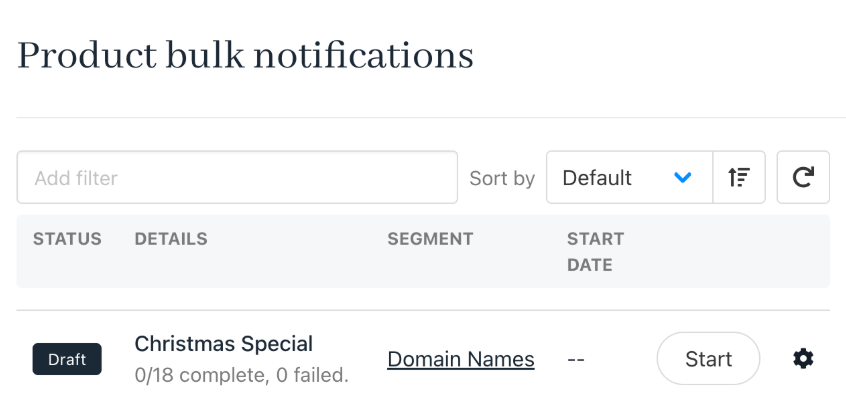
Task: Click the blue chevron in Sort dropdown
Action: click(683, 177)
